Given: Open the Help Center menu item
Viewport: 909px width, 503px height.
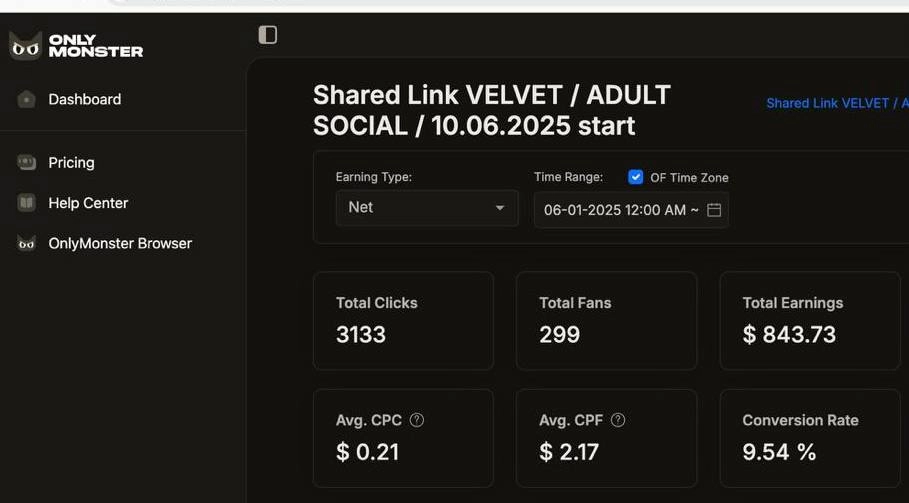Looking at the screenshot, I should coord(88,203).
